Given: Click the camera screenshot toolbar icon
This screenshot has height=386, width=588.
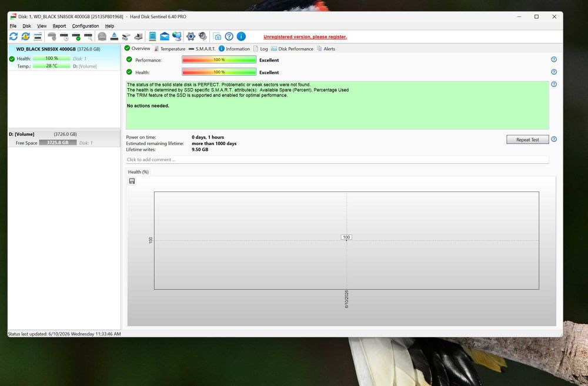Looking at the screenshot, I should tap(217, 36).
